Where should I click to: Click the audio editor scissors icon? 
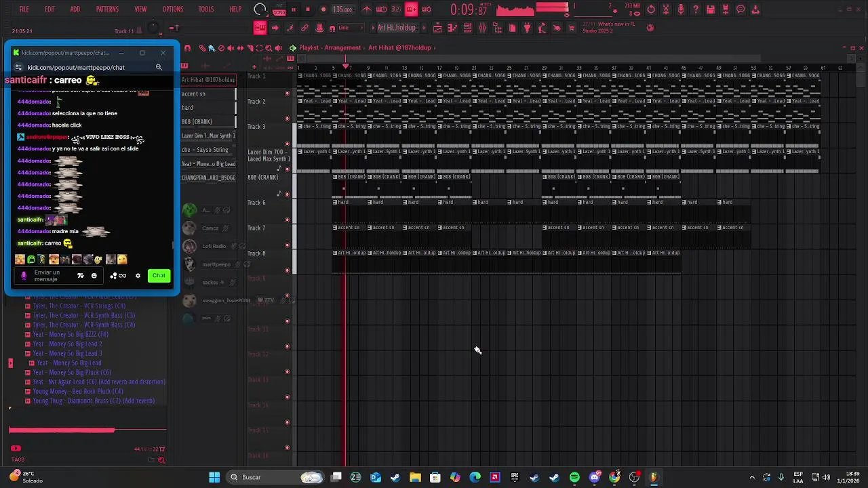coord(666,9)
